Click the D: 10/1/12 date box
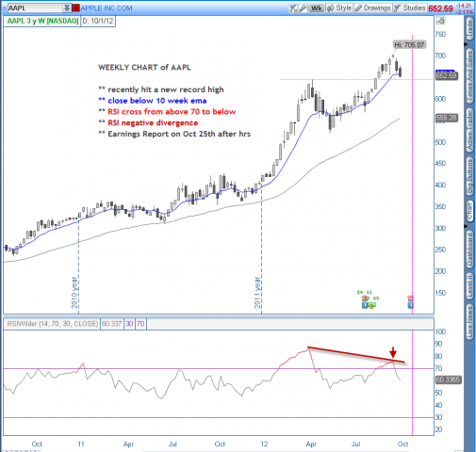This screenshot has height=452, width=476. [x=98, y=21]
